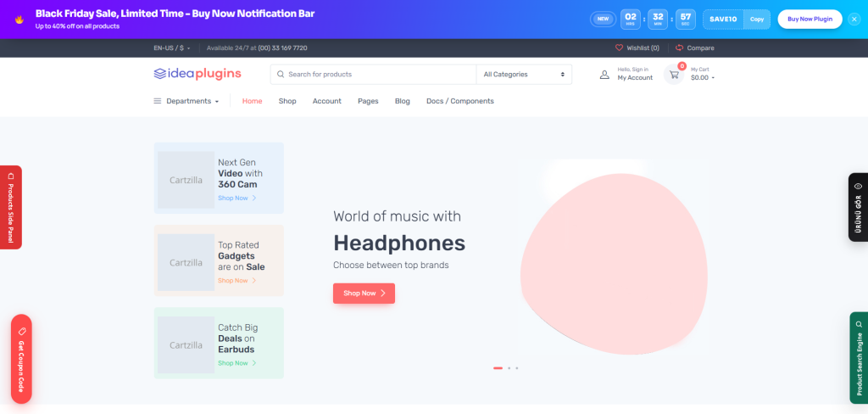Open the Product Search Engine side tab
Viewport: 868px width, 414px height.
tap(859, 358)
